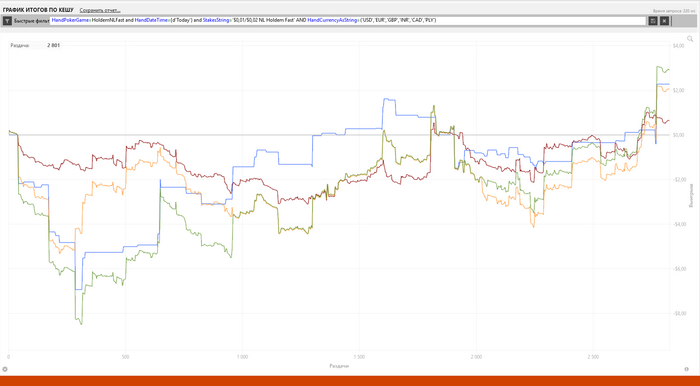Click the '2 500' x-axis tick label

(593, 357)
